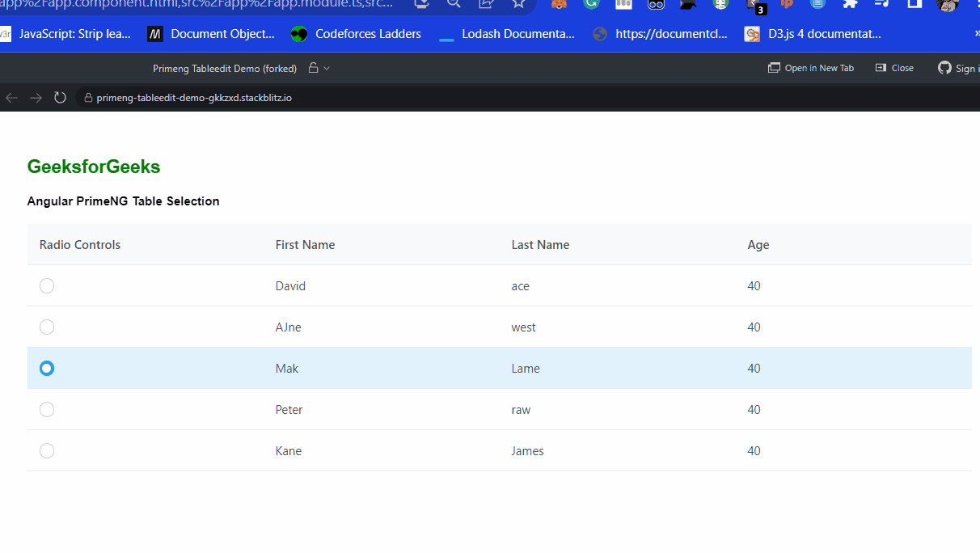Click the zoom magnifier icon in address bar
The image size is (980, 553).
click(x=454, y=4)
